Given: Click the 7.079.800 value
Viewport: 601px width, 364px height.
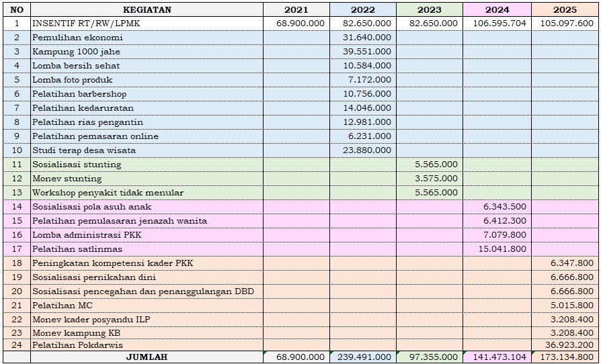Looking at the screenshot, I should (x=505, y=235).
